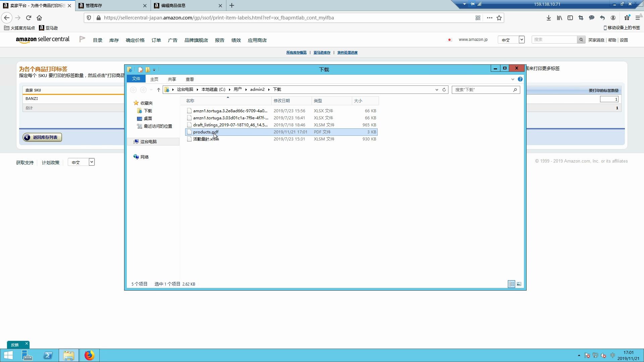Open footer 中文 language dropdown
Viewport: 644px width, 362px height.
click(81, 162)
